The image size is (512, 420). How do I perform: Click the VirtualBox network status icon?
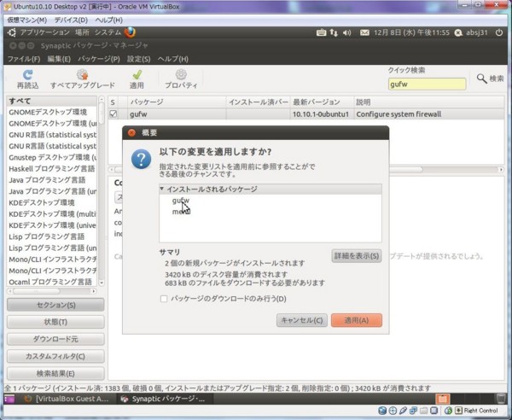pyautogui.click(x=413, y=411)
